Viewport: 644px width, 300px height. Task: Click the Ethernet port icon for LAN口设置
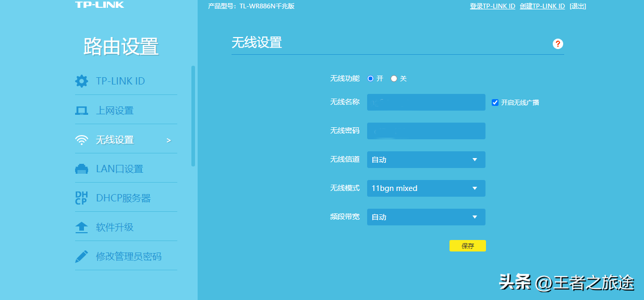click(x=82, y=169)
